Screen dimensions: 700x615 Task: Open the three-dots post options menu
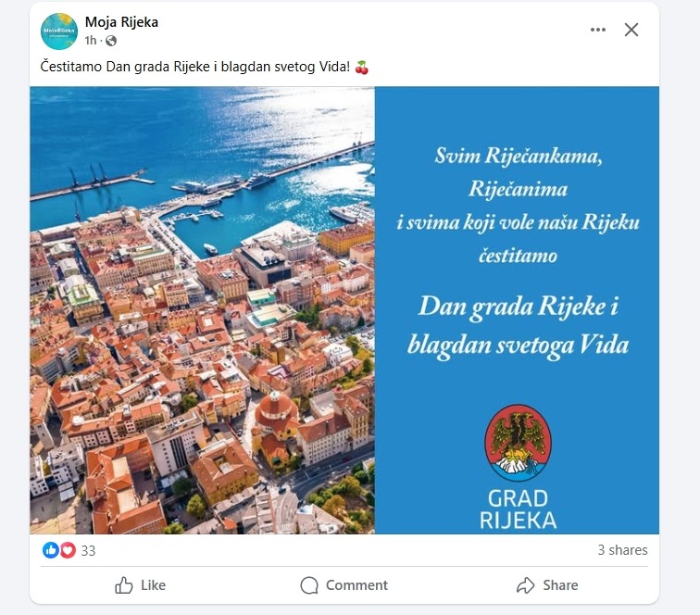(598, 30)
